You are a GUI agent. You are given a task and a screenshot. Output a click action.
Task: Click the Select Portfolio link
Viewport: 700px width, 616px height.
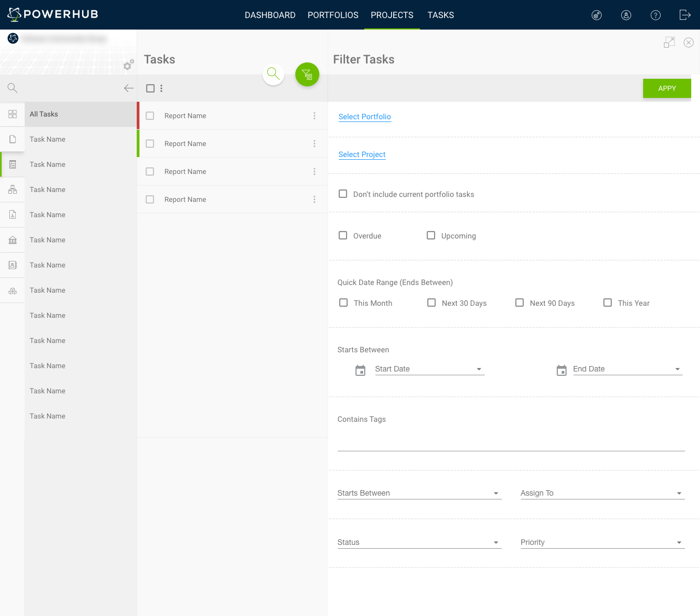[x=365, y=117]
